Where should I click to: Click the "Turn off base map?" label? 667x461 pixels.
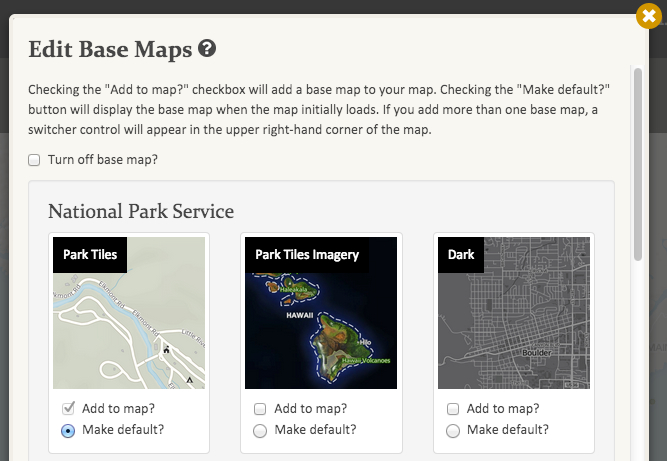point(103,159)
